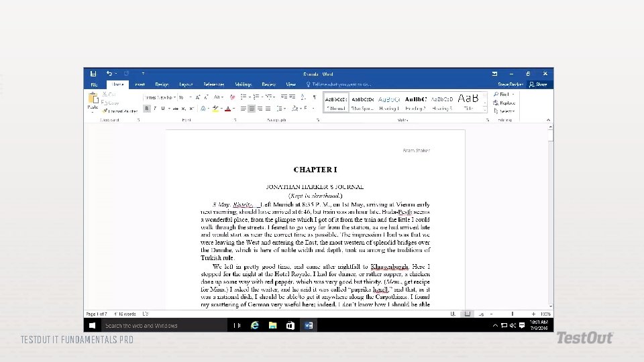This screenshot has height=362, width=644.
Task: Sort the selected text
Action: (303, 97)
